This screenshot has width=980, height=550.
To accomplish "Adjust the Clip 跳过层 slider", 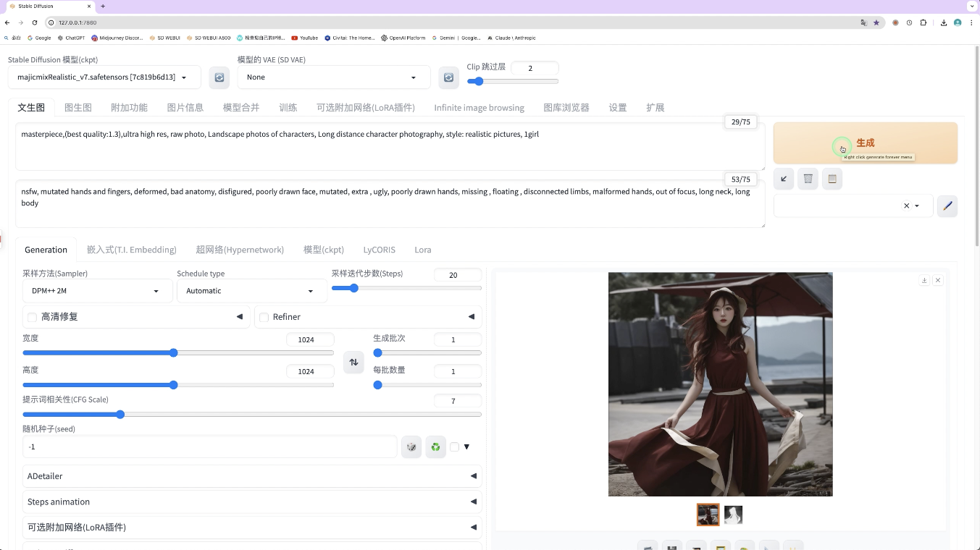I will click(513, 82).
